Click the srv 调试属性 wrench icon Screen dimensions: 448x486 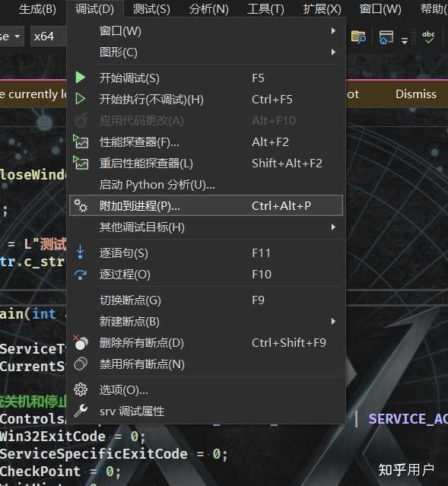(81, 411)
